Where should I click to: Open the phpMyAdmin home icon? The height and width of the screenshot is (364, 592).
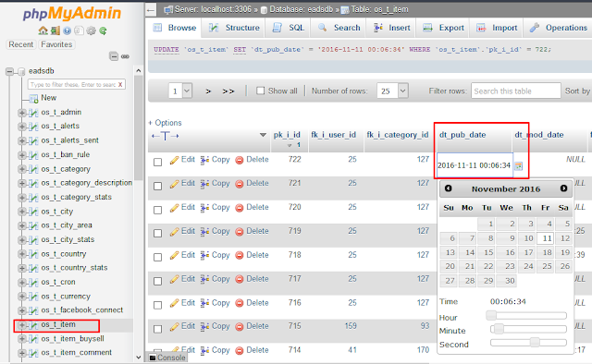43,30
